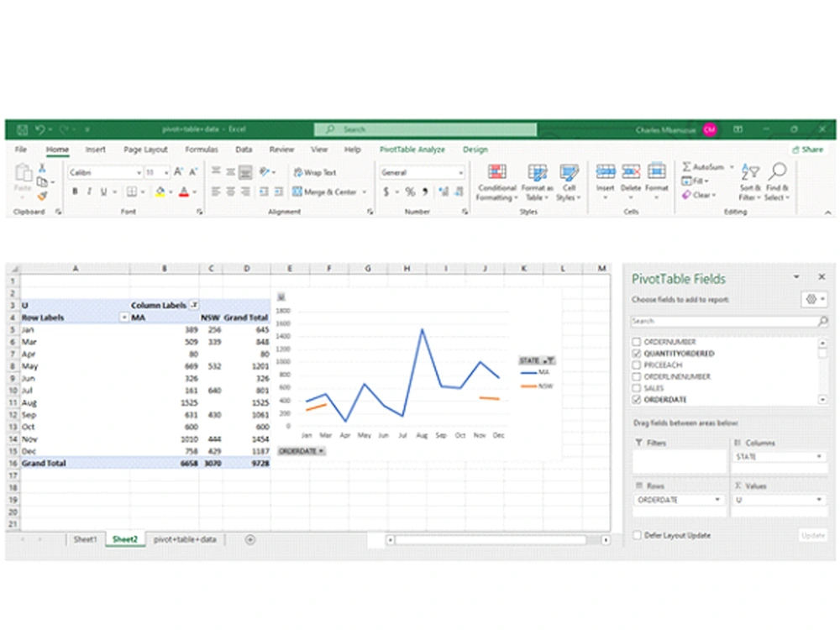The width and height of the screenshot is (840, 630).
Task: Open PivotTable Analyze tab
Action: pos(412,150)
